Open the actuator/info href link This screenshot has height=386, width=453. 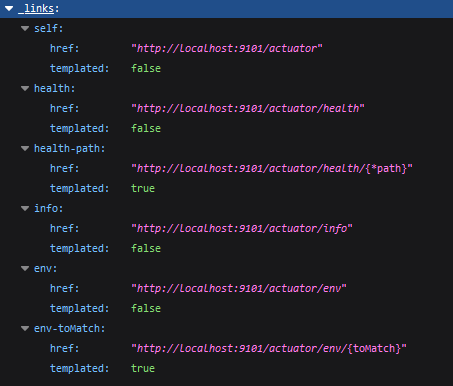coord(242,229)
